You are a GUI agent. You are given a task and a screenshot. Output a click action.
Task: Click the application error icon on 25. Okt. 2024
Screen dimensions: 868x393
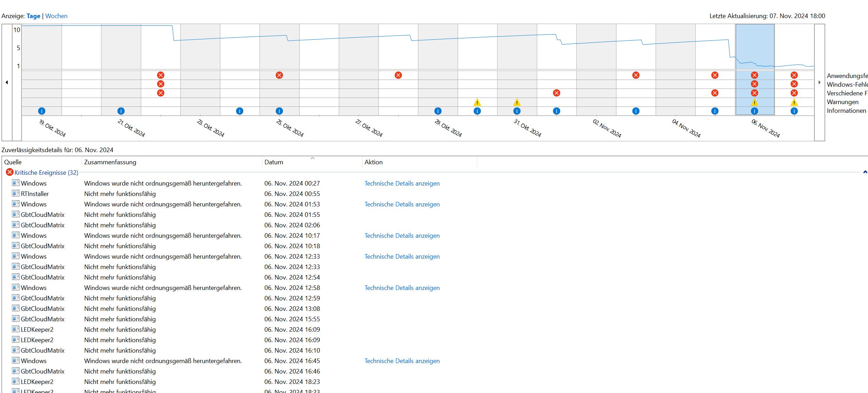(279, 75)
